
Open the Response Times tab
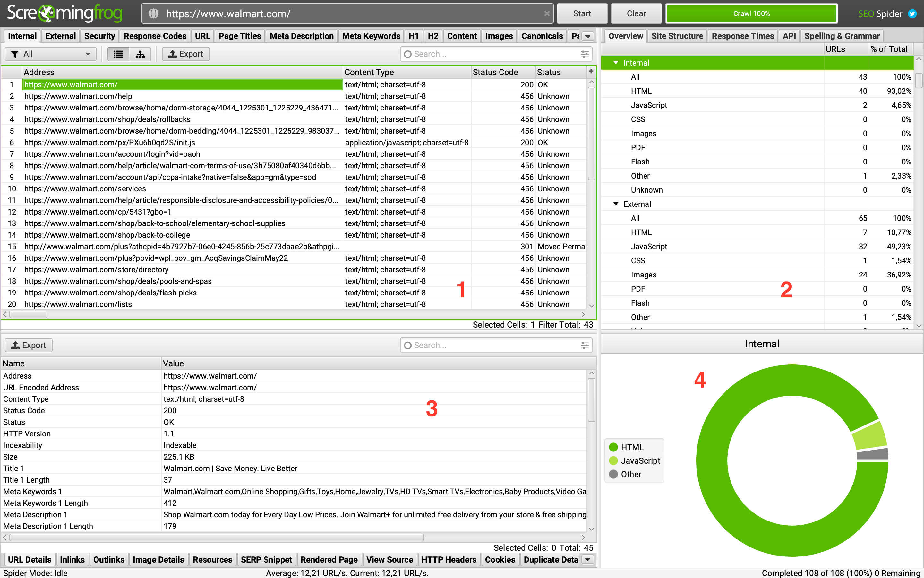tap(743, 36)
